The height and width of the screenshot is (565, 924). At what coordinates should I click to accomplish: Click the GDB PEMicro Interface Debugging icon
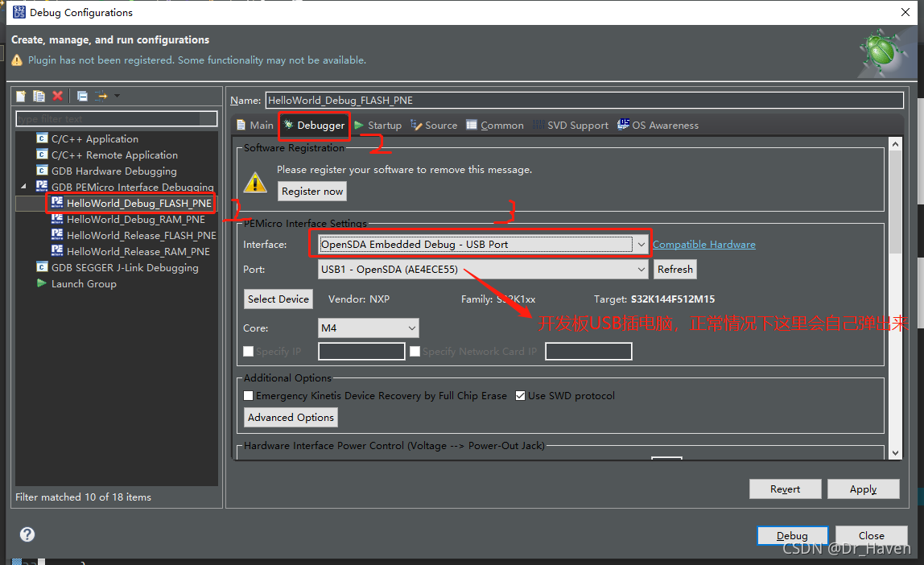point(41,186)
